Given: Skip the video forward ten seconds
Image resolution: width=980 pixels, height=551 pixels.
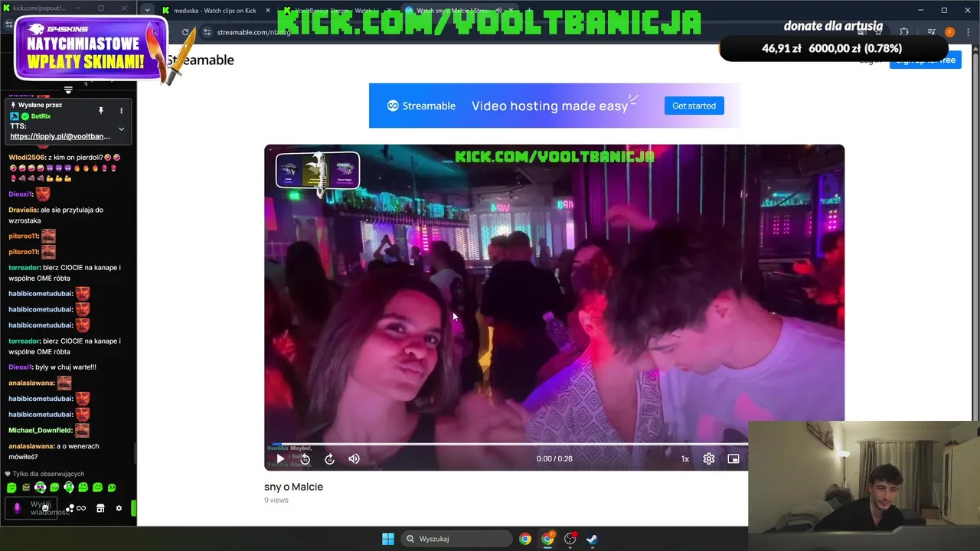Looking at the screenshot, I should 329,459.
